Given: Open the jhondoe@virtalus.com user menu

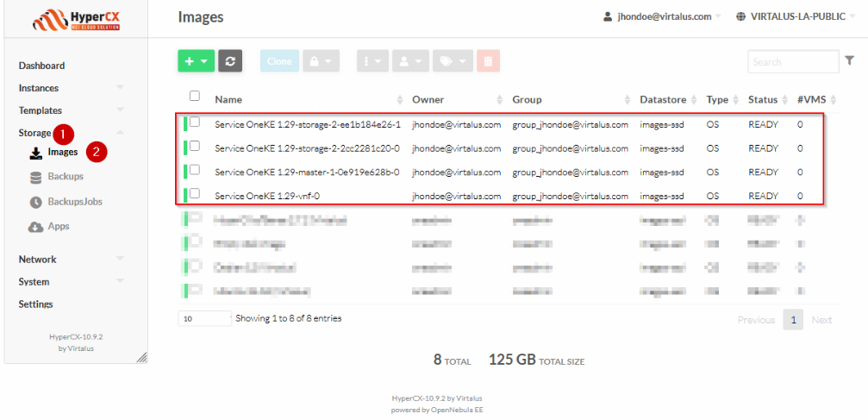Looking at the screenshot, I should tap(663, 16).
